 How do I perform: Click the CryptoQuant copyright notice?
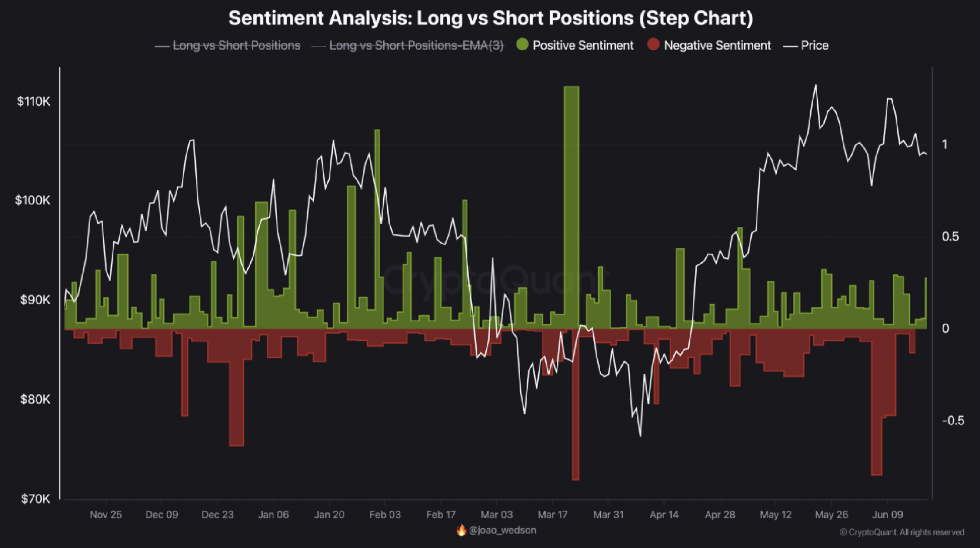click(902, 532)
